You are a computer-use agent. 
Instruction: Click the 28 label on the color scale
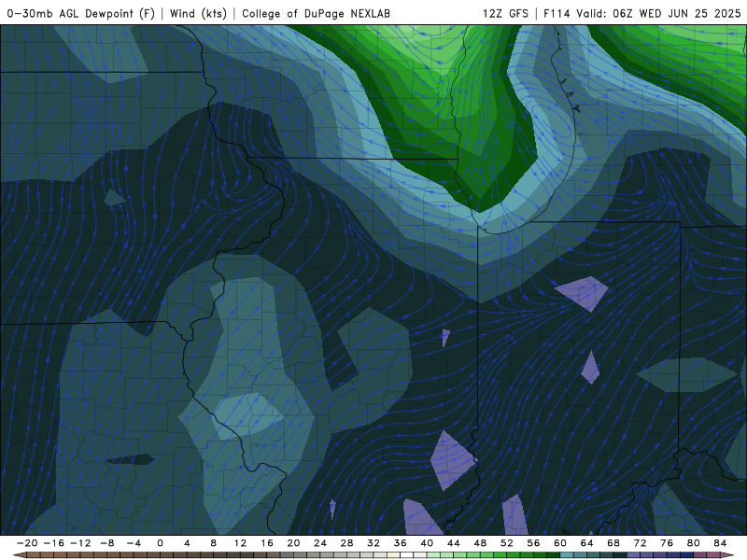346,543
